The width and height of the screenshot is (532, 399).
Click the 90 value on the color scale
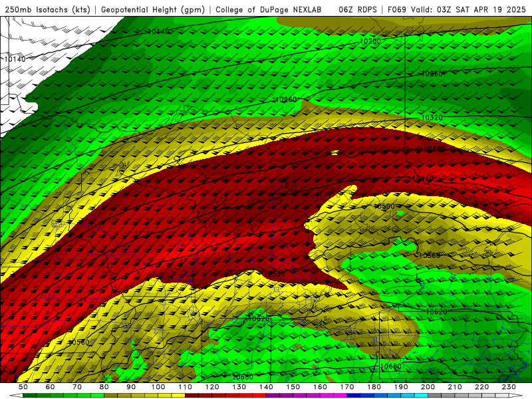pyautogui.click(x=131, y=387)
